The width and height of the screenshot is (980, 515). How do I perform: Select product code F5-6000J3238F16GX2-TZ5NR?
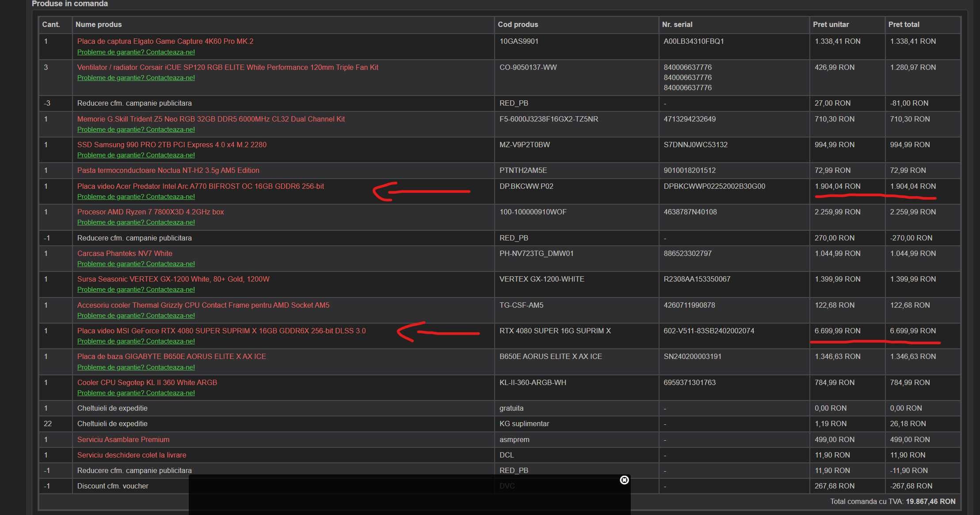coord(549,119)
